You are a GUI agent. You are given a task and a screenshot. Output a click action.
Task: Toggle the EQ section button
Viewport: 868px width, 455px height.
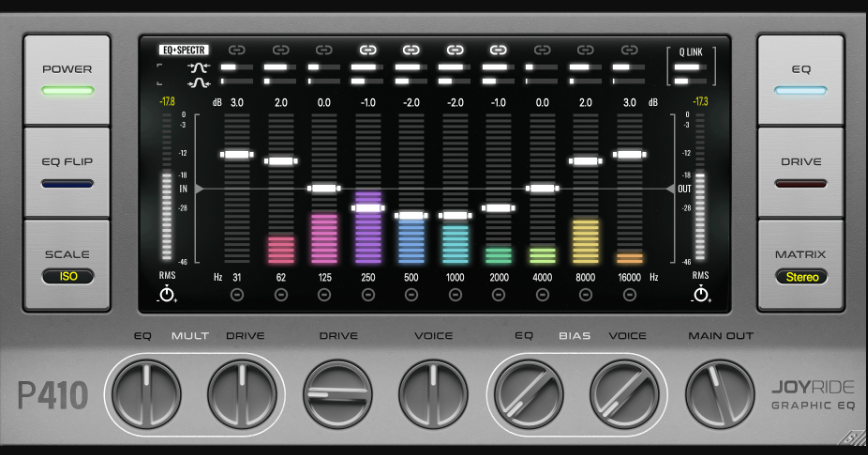[x=800, y=80]
